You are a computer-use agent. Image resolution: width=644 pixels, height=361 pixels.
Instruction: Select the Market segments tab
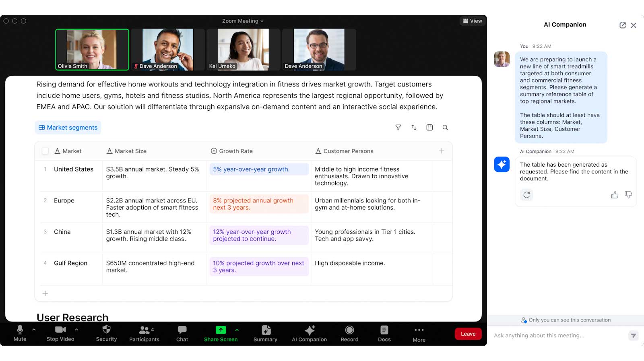[68, 128]
